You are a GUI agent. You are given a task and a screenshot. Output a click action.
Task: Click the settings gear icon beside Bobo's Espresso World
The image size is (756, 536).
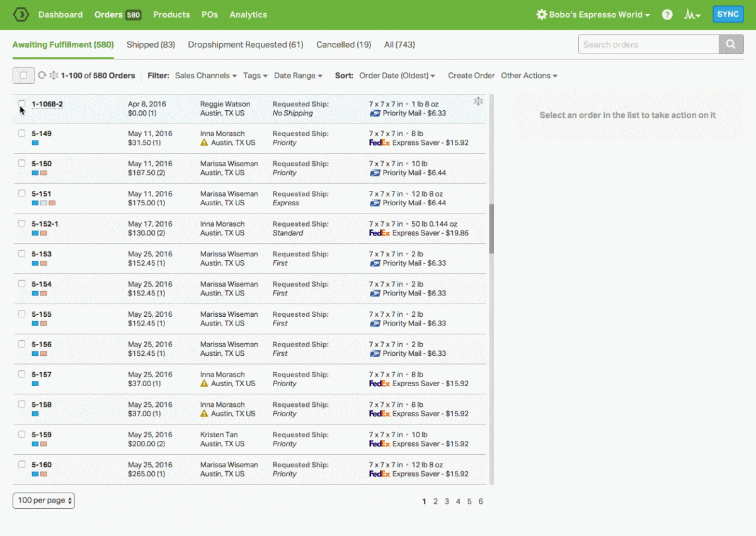click(x=541, y=14)
